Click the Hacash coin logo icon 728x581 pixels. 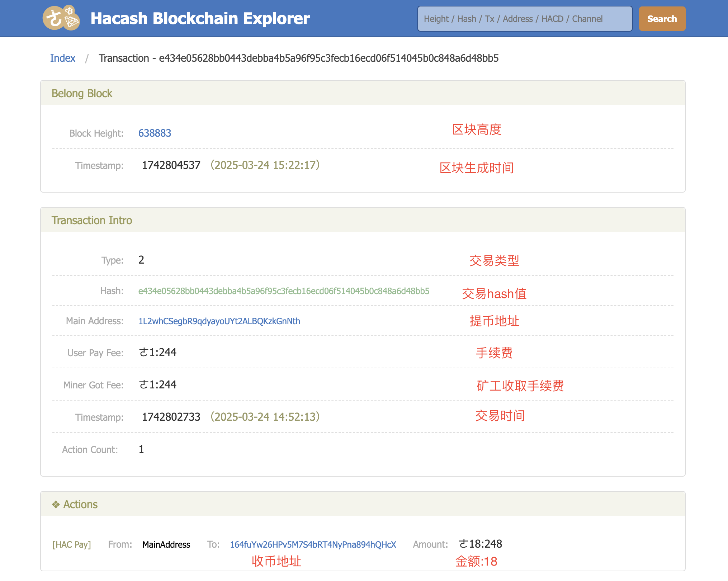(53, 18)
